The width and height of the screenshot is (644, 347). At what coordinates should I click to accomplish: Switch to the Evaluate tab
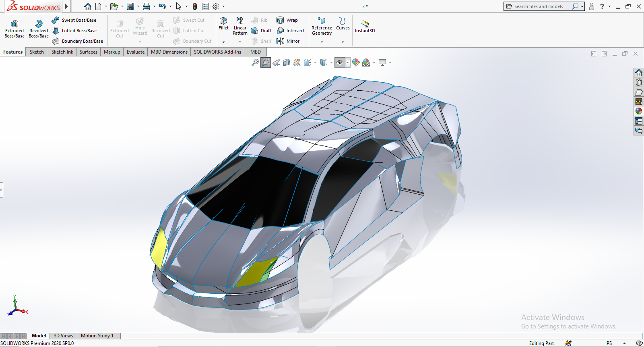(x=136, y=52)
